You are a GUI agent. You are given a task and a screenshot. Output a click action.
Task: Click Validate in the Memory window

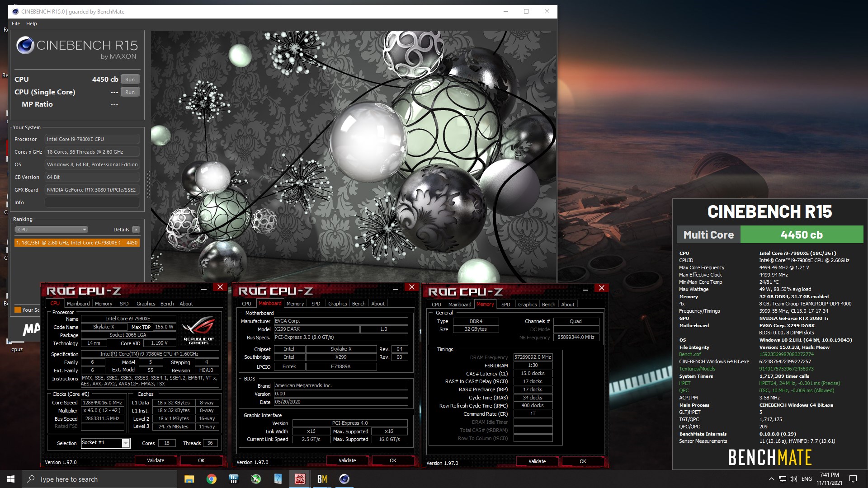(x=537, y=461)
